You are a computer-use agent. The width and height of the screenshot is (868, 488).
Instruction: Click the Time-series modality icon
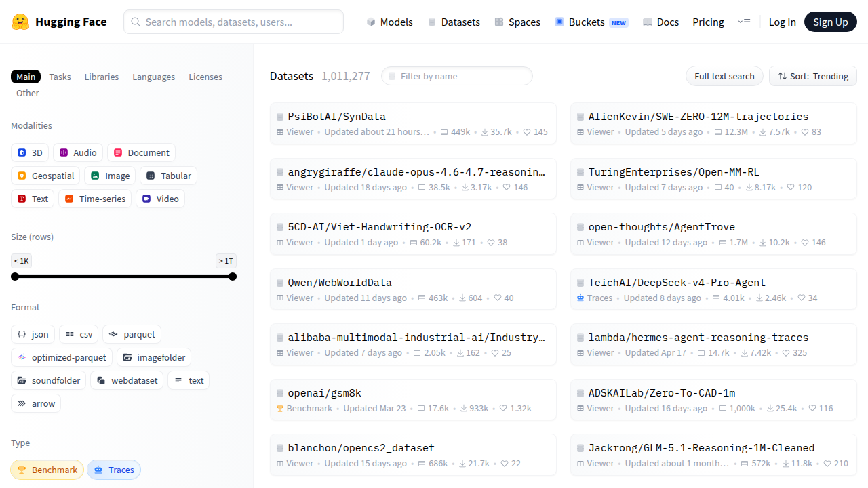[x=69, y=199]
